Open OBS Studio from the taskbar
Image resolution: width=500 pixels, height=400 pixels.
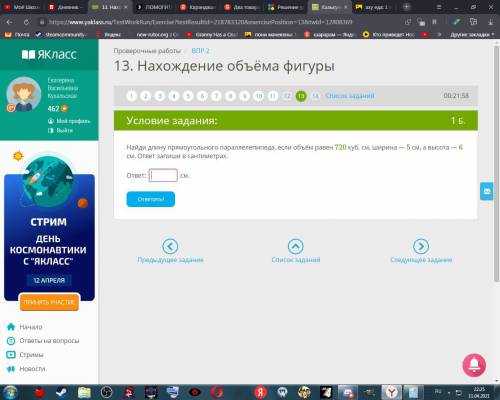coord(107,392)
